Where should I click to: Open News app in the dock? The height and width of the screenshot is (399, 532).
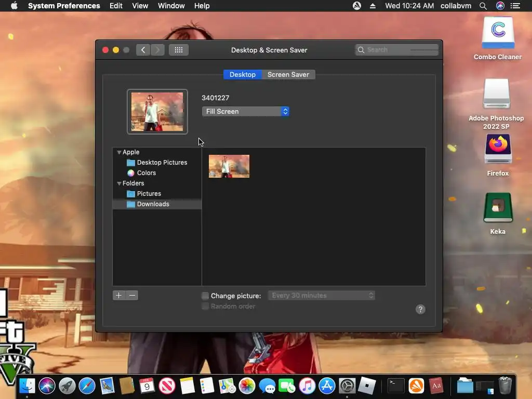pyautogui.click(x=167, y=386)
